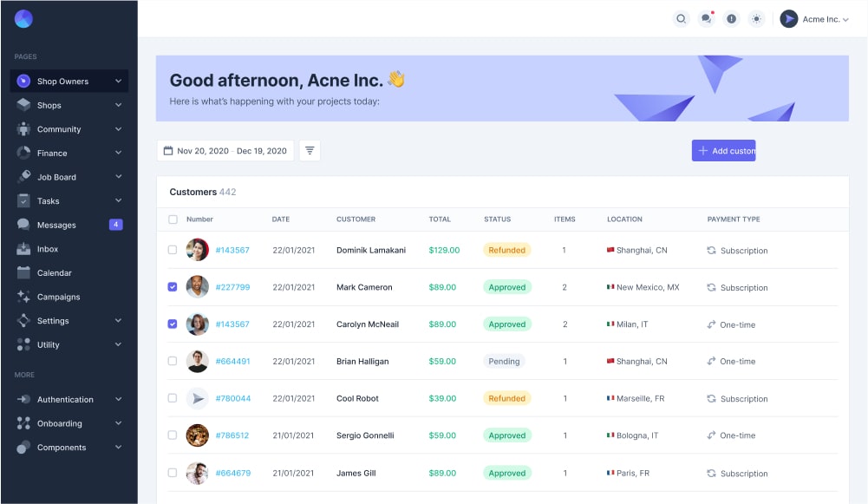This screenshot has height=504, width=868.
Task: Click the app logo in the sidebar
Action: tap(23, 19)
